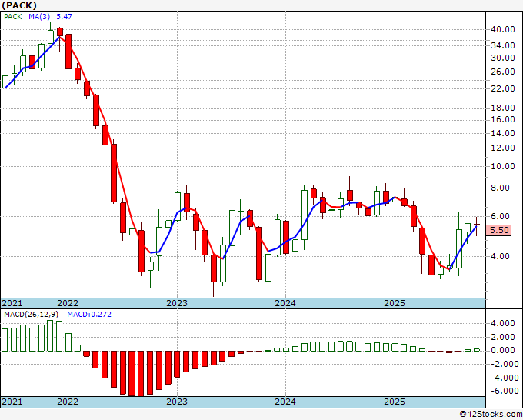
Task: Click the 6.00 price axis label
Action: pyautogui.click(x=500, y=216)
